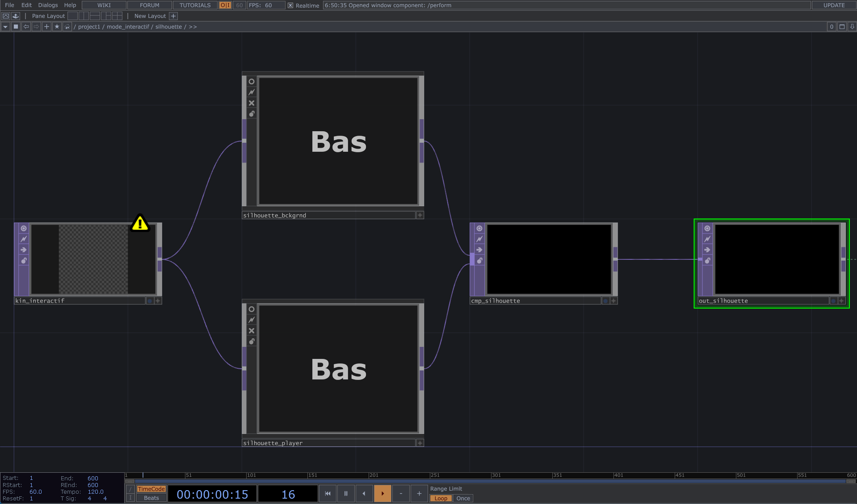
Task: Click the play forward button
Action: (382, 493)
